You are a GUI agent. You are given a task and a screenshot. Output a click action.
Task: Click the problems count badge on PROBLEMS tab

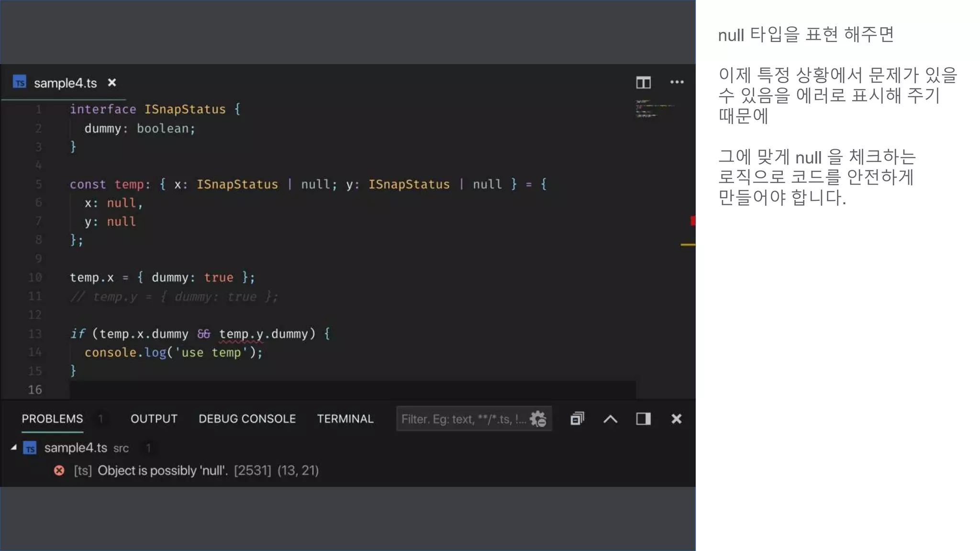coord(100,419)
